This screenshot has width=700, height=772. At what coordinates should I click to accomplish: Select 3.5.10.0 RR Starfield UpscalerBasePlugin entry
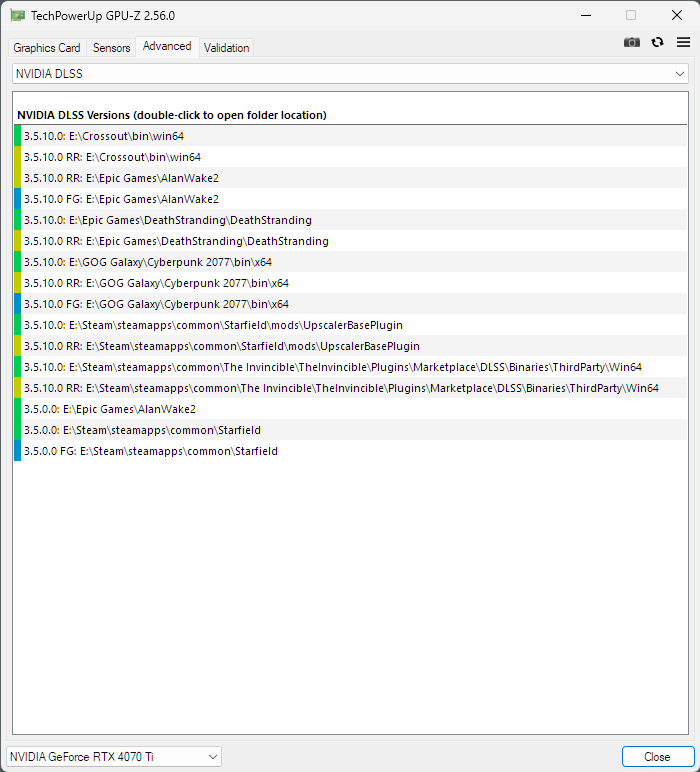point(350,346)
